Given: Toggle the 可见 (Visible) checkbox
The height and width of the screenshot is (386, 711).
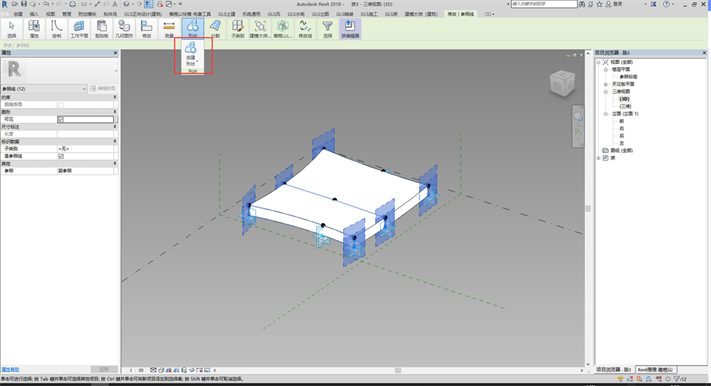Looking at the screenshot, I should tap(61, 119).
